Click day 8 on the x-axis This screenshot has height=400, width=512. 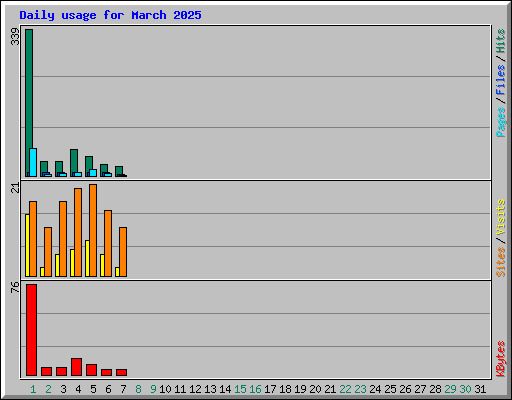[x=138, y=389]
